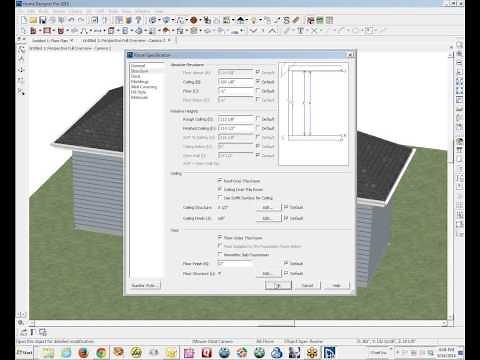This screenshot has width=480, height=360.
Task: Expand dropdown arrow beside Roof tool in second row
Action: point(172,31)
